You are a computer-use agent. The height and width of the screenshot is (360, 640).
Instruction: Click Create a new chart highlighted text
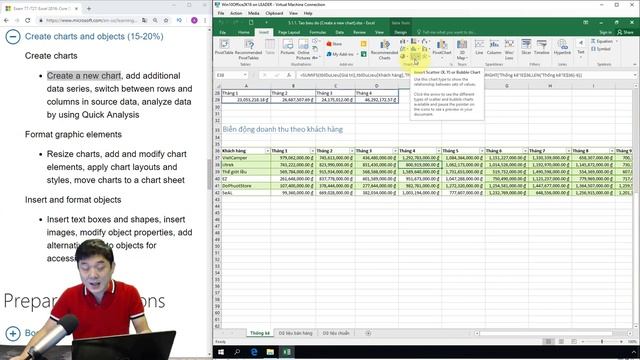(84, 76)
